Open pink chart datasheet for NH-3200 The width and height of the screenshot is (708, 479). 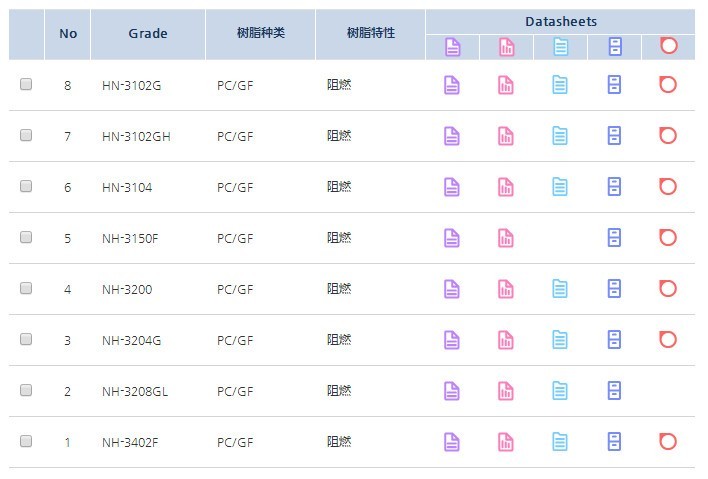coord(506,289)
